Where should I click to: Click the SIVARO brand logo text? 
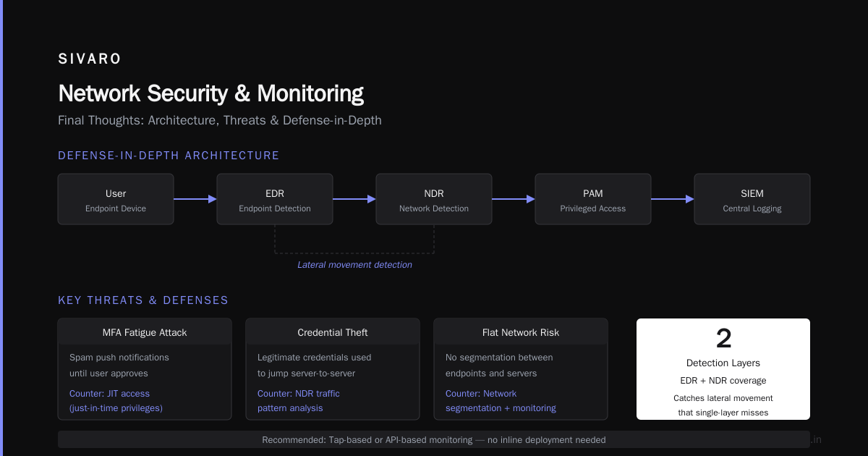(90, 59)
